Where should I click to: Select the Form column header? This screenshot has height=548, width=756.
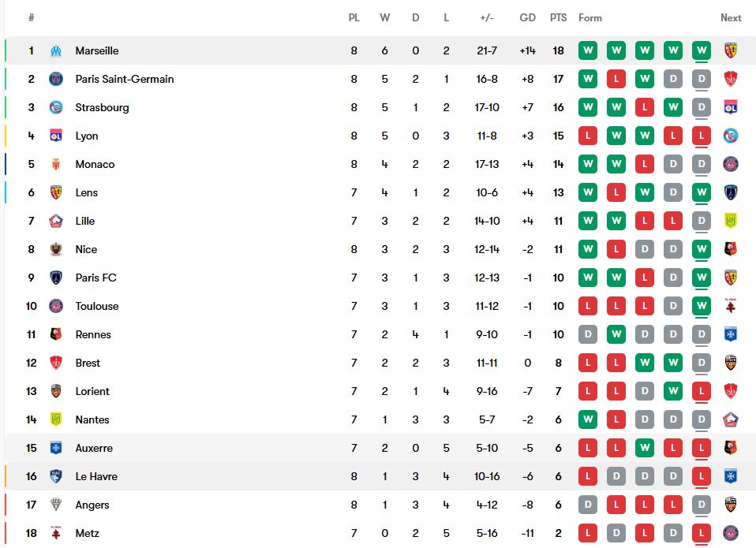[590, 17]
